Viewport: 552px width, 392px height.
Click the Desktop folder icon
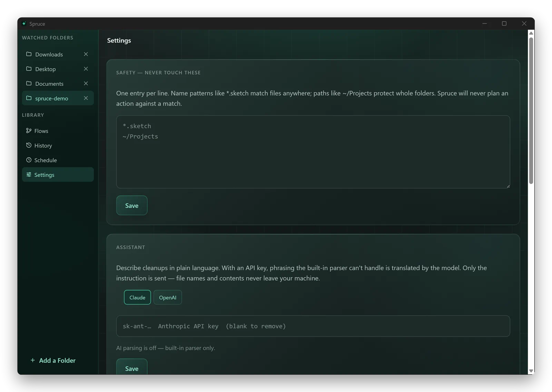point(29,69)
